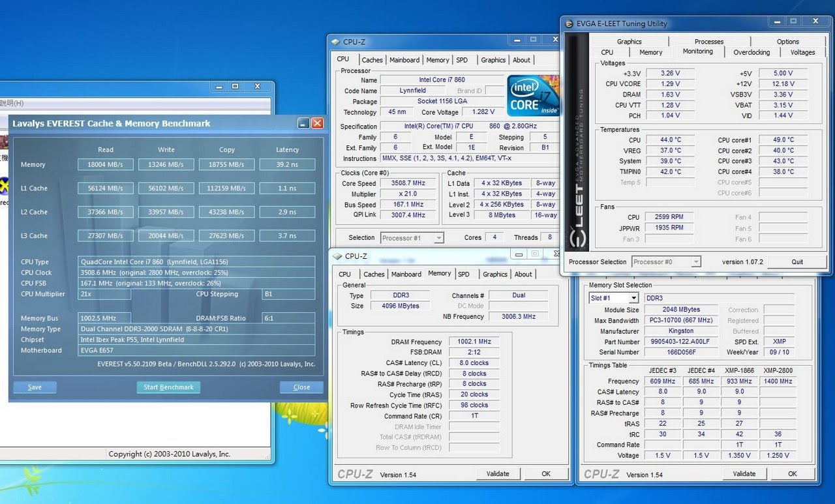
Task: Open Graphics tab in top CPU-Z window
Action: click(x=493, y=60)
